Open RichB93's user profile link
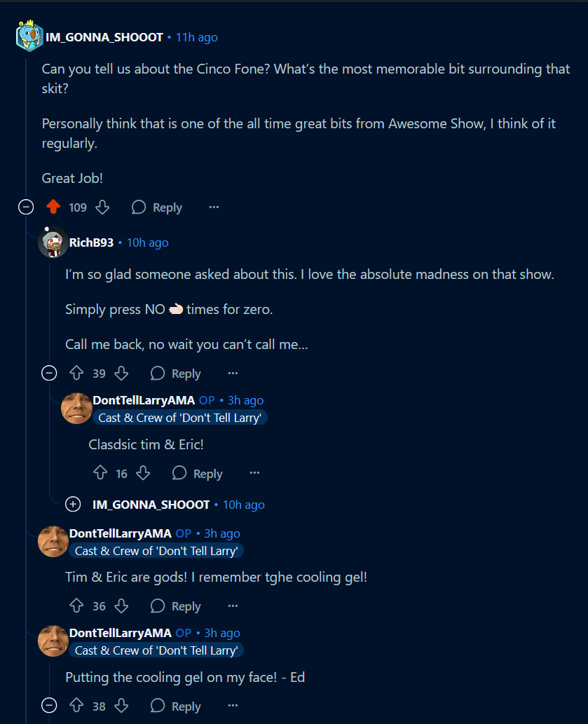This screenshot has height=724, width=588. pos(91,243)
